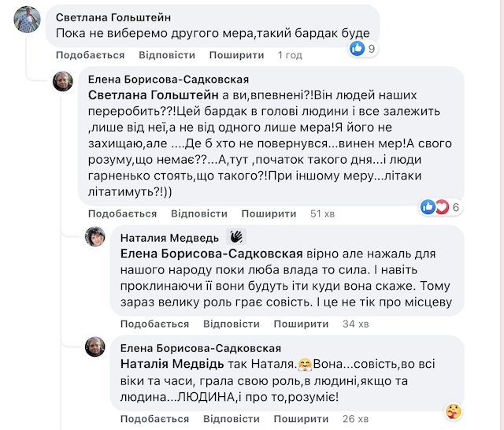Open Елена Борисова-Садковская's avatar on first reply
504x430 pixels.
click(x=63, y=81)
